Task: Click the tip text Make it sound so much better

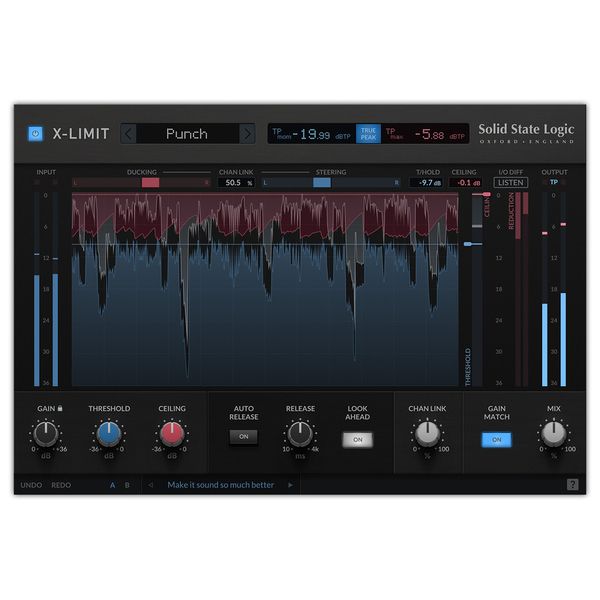Action: [x=221, y=485]
